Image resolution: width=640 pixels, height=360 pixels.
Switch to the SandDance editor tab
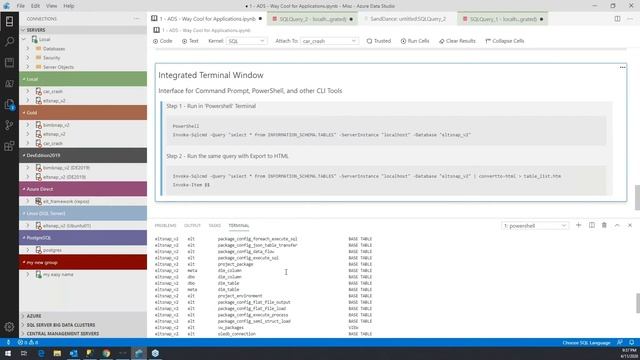pos(408,19)
